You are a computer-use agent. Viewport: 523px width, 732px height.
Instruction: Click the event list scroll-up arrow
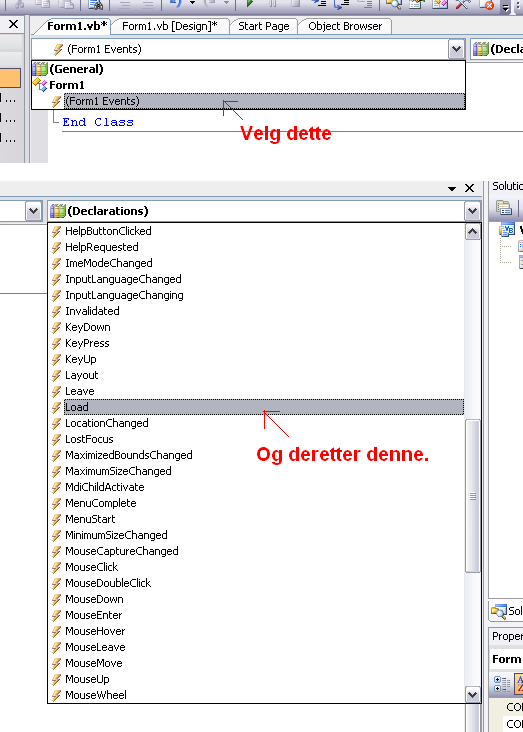tap(473, 232)
